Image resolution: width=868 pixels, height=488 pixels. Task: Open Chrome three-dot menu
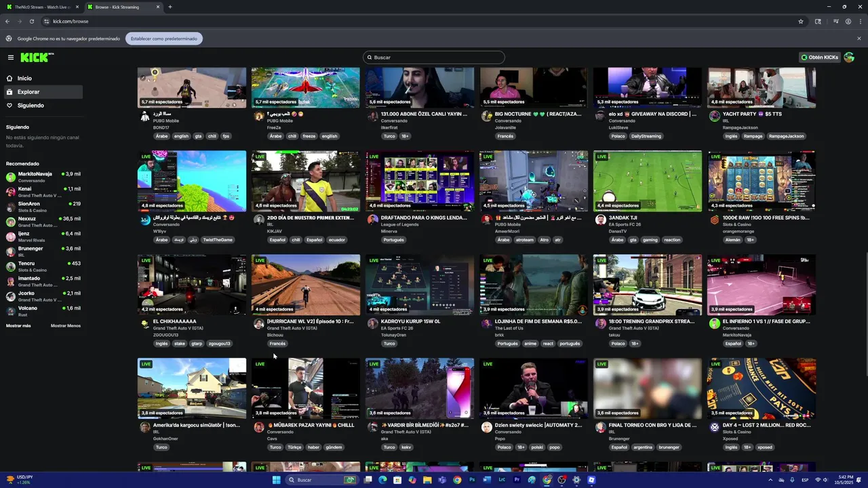point(860,22)
